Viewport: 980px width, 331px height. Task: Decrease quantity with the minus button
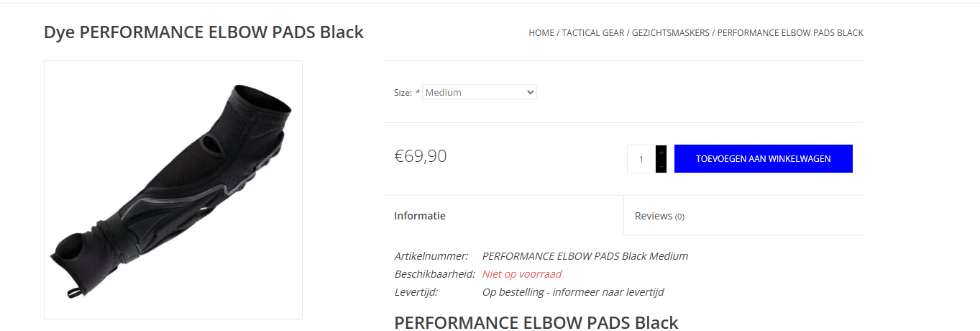(x=661, y=166)
